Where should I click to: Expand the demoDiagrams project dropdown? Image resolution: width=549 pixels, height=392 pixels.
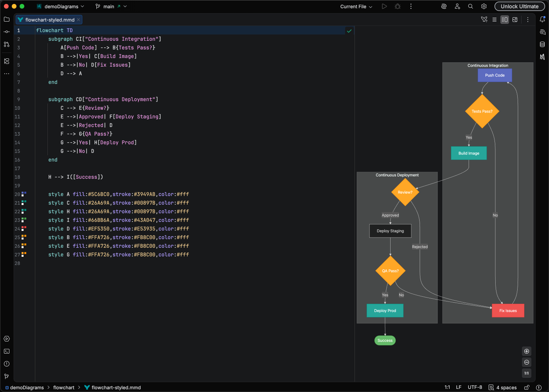click(x=60, y=7)
